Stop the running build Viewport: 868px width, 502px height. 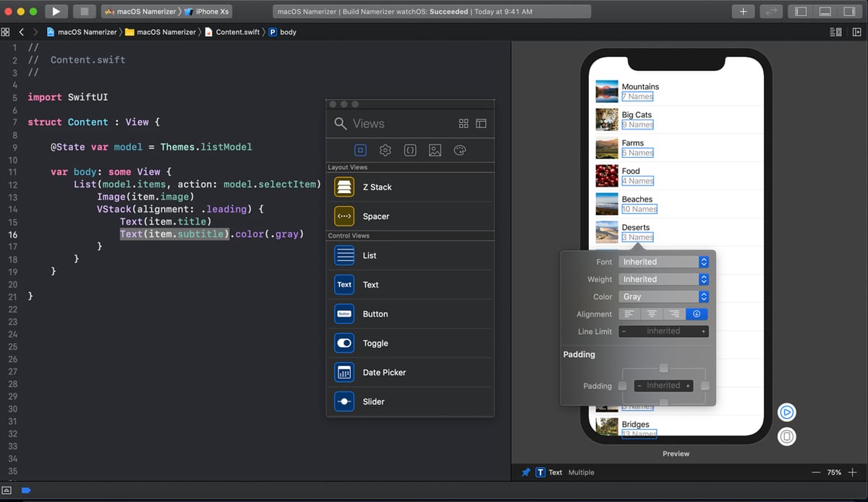[85, 12]
